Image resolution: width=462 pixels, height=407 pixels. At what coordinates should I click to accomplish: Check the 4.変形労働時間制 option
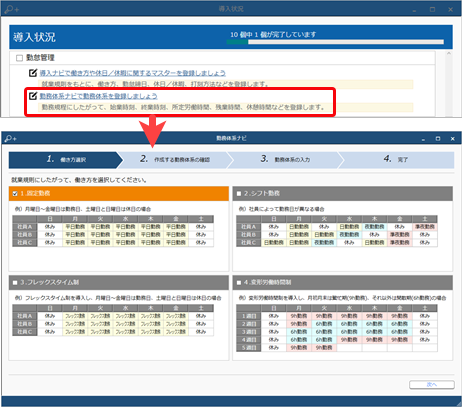coord(239,282)
